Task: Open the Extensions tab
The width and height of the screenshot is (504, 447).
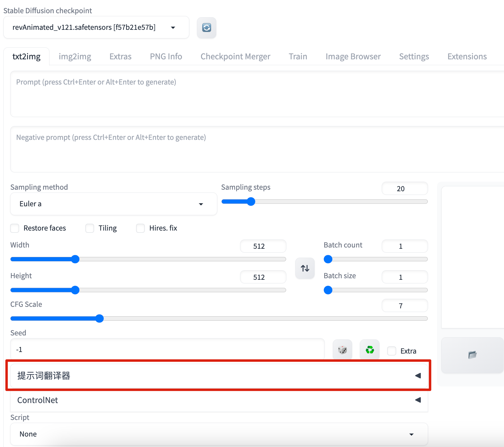Action: coord(467,57)
